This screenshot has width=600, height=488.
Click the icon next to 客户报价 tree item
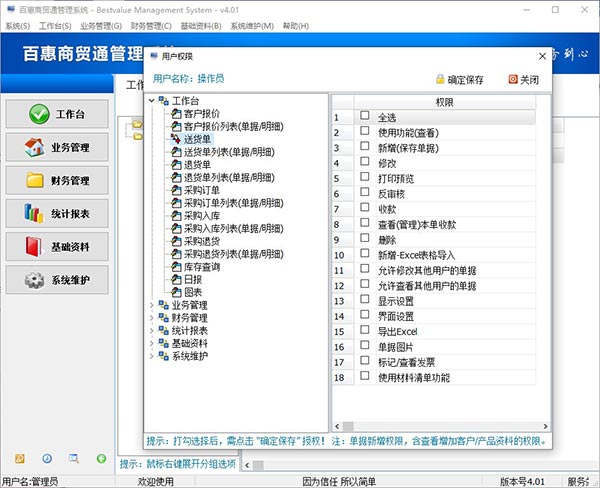(x=176, y=114)
